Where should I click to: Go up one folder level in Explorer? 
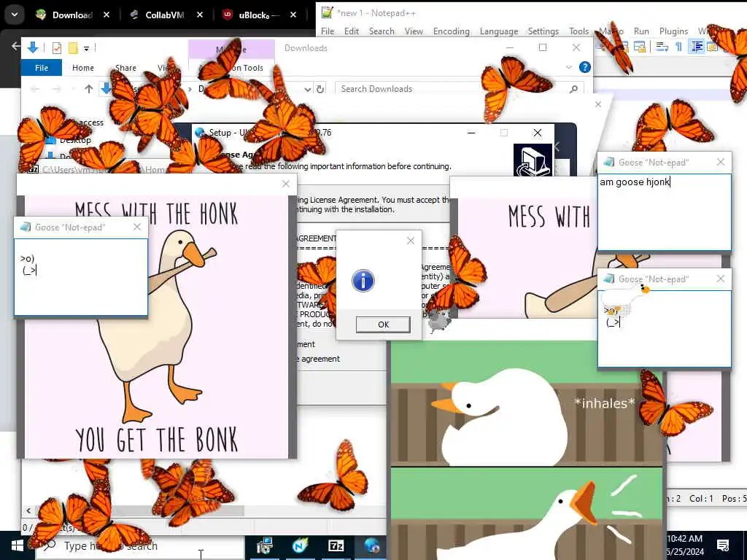pos(88,88)
